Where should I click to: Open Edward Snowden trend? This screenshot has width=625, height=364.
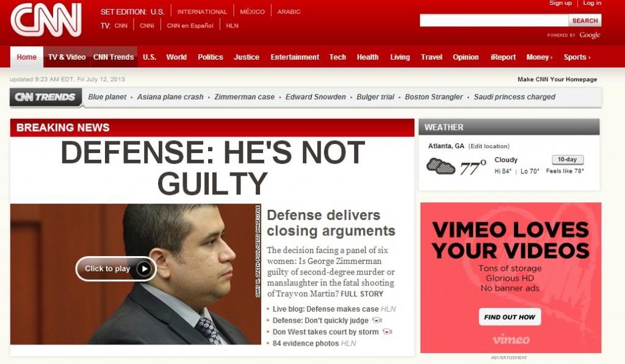point(316,97)
